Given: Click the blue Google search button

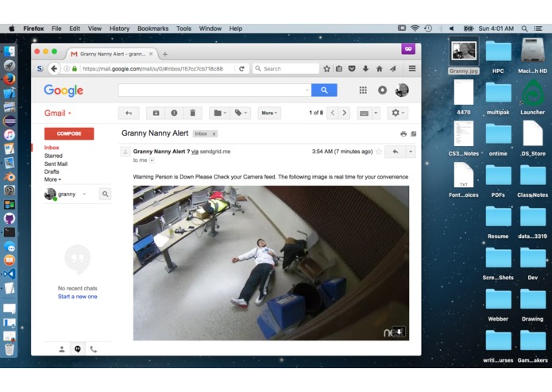Looking at the screenshot, I should coord(324,90).
